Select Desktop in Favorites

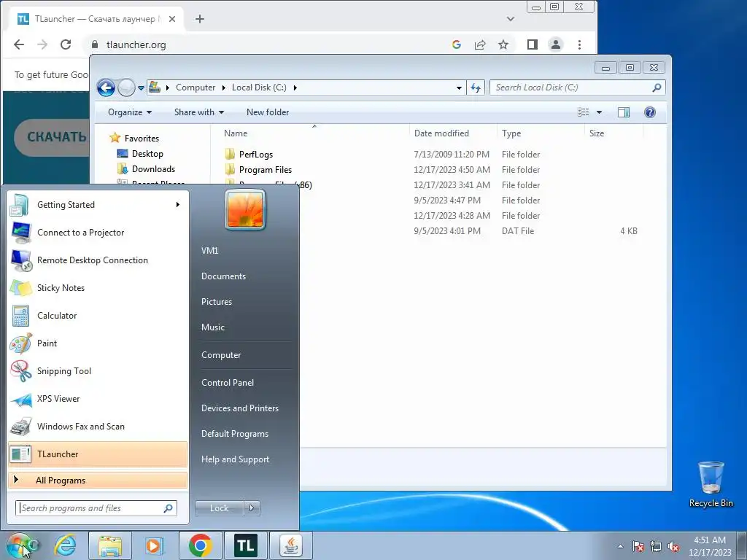tap(147, 154)
